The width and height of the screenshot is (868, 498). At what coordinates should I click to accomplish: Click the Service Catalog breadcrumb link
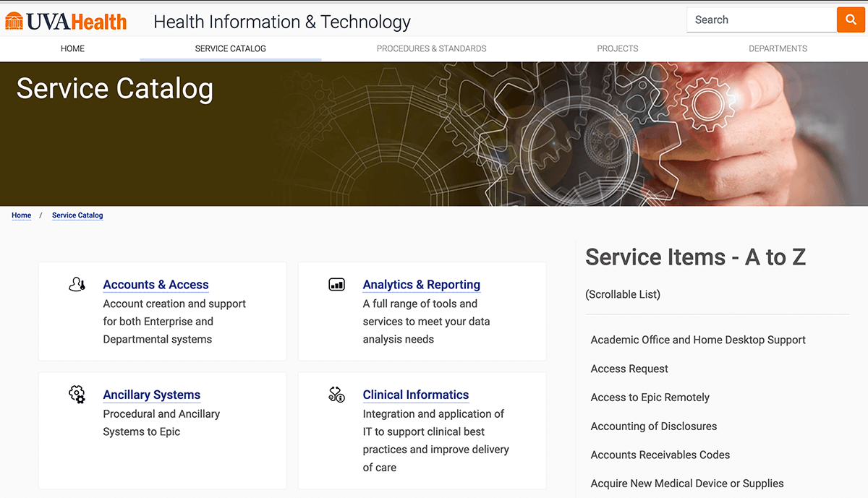click(x=77, y=215)
